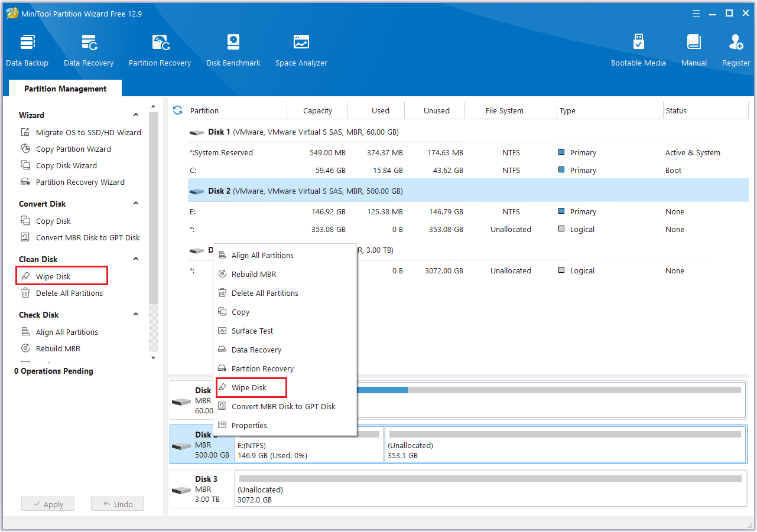This screenshot has width=757, height=532.
Task: Collapse the Wizard section
Action: pos(136,115)
